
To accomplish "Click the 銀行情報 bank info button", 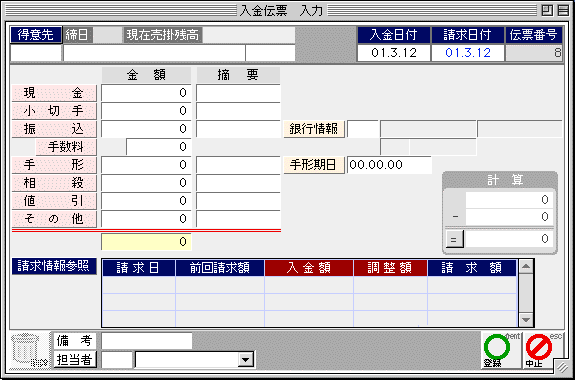I will tap(314, 129).
